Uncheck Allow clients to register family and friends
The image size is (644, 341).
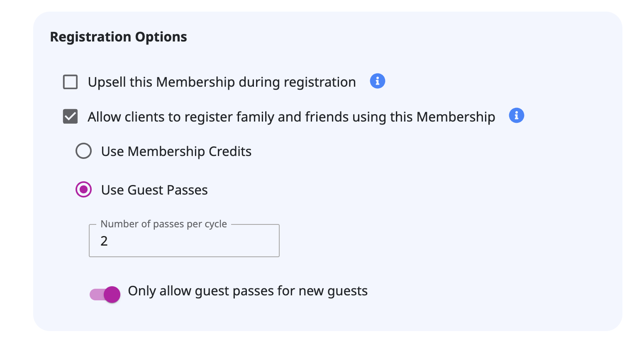click(70, 117)
